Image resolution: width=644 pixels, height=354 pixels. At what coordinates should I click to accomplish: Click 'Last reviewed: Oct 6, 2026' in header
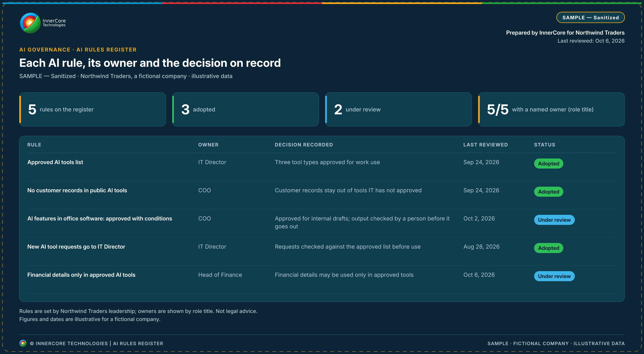coord(591,41)
